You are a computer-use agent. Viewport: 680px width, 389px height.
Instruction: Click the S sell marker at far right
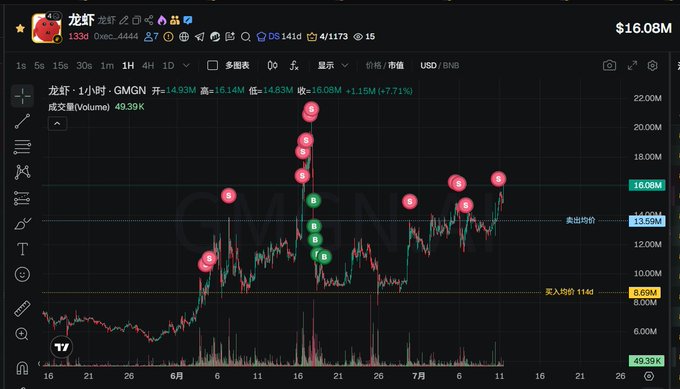click(x=498, y=179)
